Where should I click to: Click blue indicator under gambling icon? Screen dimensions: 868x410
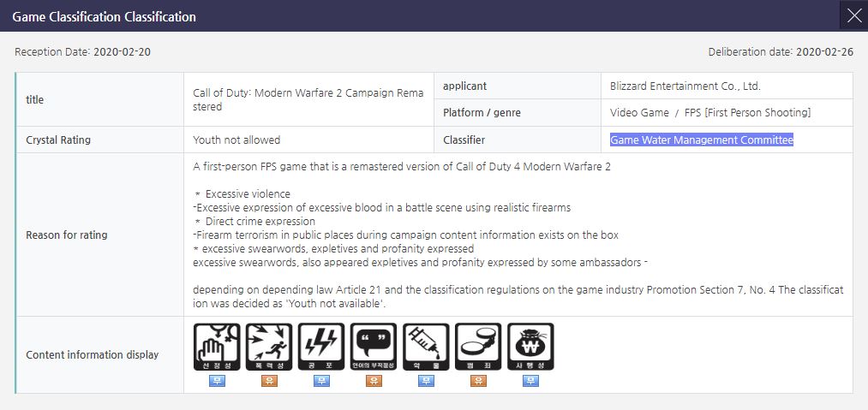click(530, 381)
